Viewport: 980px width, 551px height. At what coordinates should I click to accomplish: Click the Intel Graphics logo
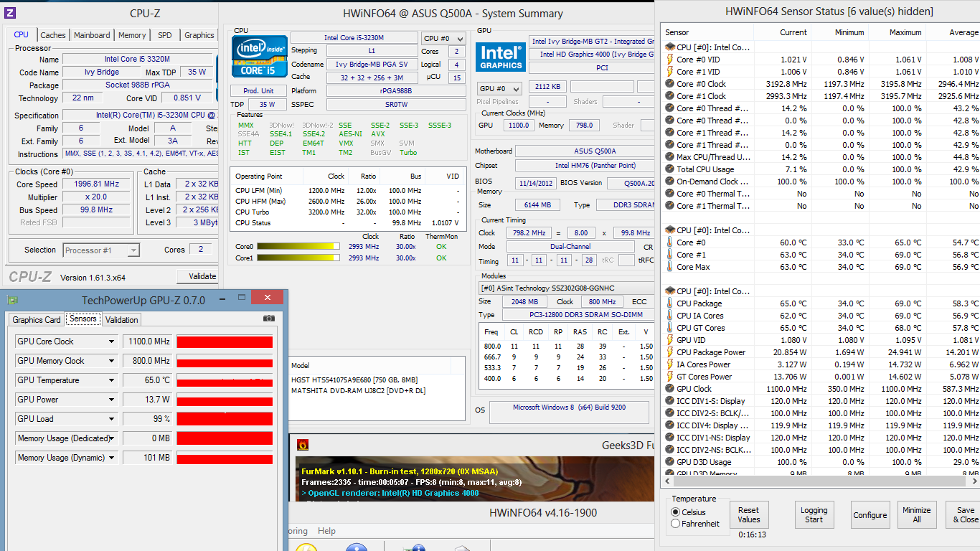coord(501,57)
